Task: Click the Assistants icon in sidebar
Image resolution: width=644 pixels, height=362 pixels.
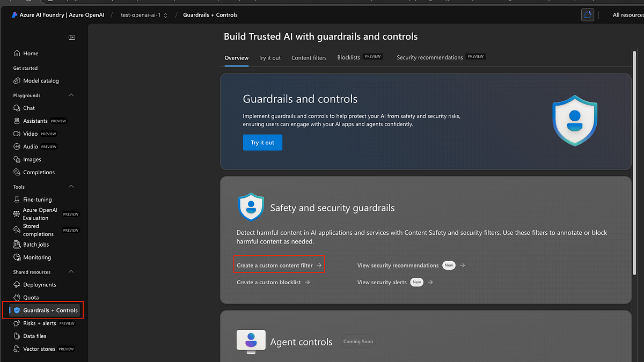Action: [17, 121]
